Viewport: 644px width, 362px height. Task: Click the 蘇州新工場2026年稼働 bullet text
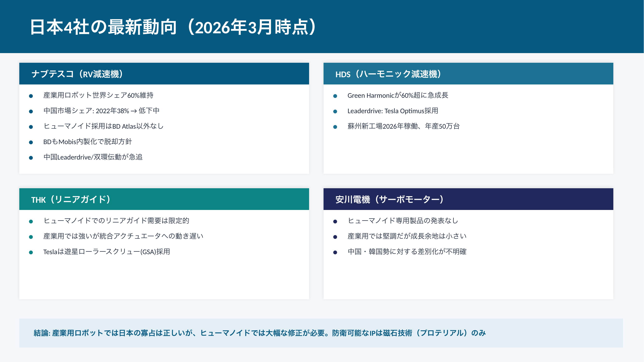[403, 126]
